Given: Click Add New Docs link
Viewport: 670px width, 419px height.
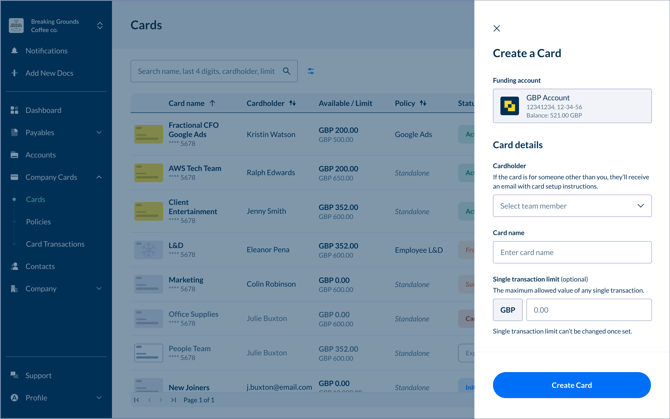Looking at the screenshot, I should (49, 73).
